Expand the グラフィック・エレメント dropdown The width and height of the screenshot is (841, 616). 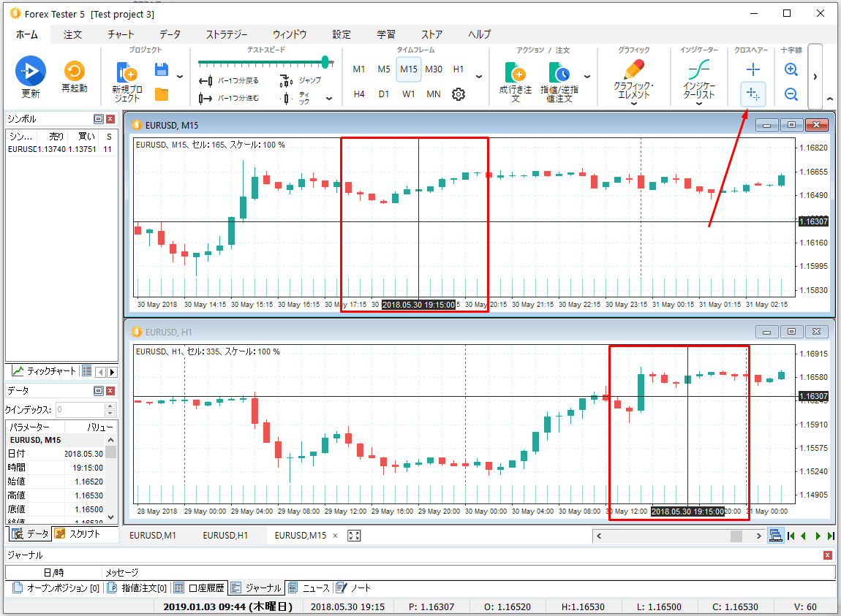(x=633, y=103)
